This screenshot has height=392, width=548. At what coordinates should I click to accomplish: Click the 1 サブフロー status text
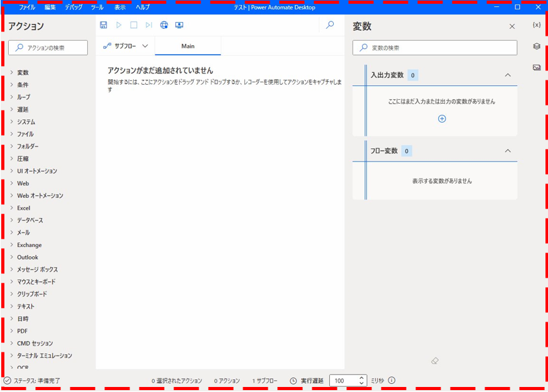point(265,381)
